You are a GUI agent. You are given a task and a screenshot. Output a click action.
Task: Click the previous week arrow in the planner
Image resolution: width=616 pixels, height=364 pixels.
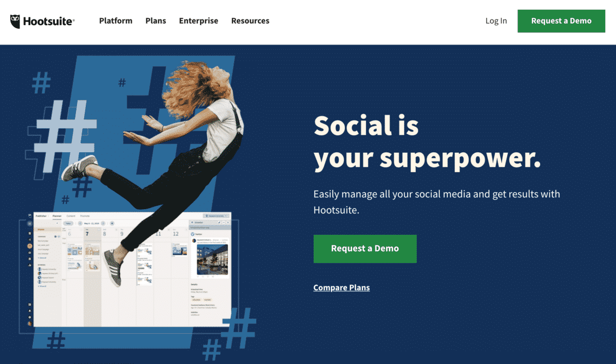pyautogui.click(x=80, y=224)
